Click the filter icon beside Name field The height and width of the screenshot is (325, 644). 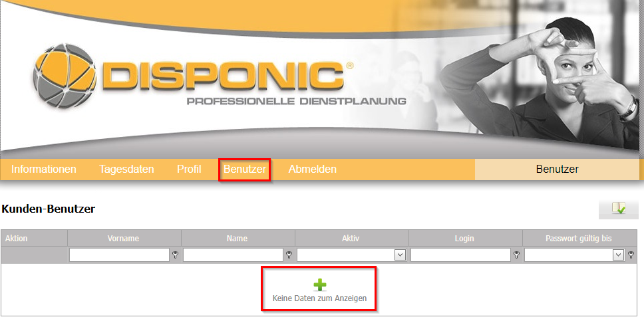(289, 255)
